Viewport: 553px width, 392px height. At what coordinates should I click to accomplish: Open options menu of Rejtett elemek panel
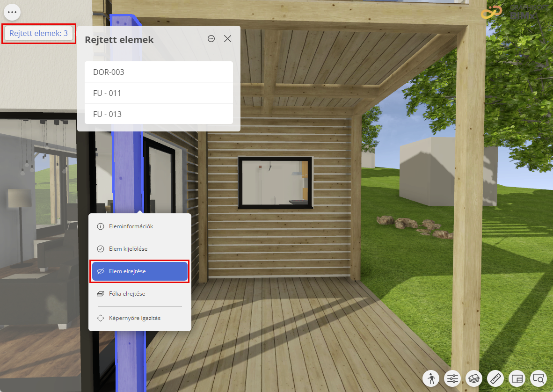tap(211, 39)
